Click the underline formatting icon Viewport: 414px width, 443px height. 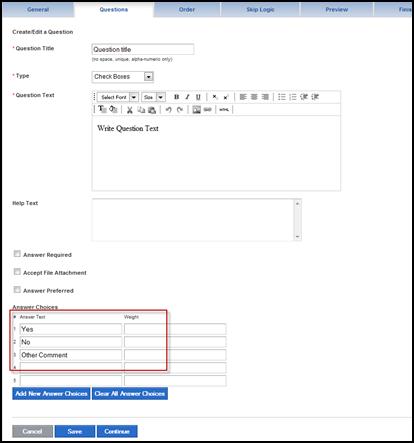[198, 97]
